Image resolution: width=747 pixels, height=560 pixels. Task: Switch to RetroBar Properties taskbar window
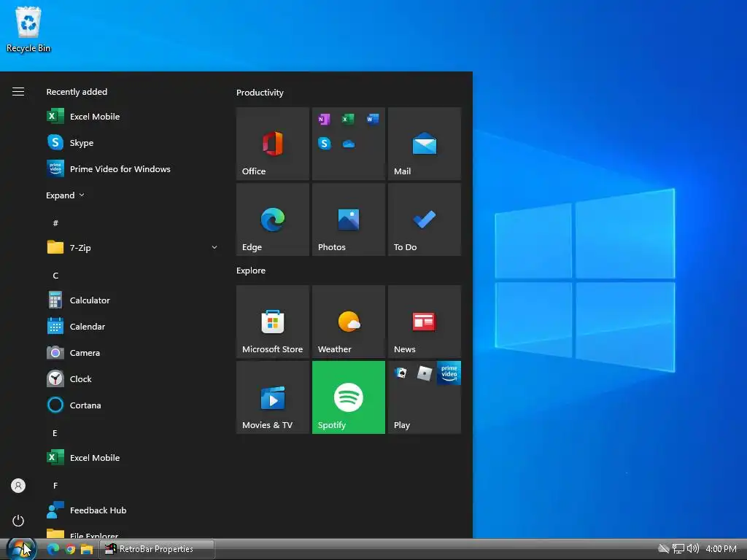[x=157, y=549]
